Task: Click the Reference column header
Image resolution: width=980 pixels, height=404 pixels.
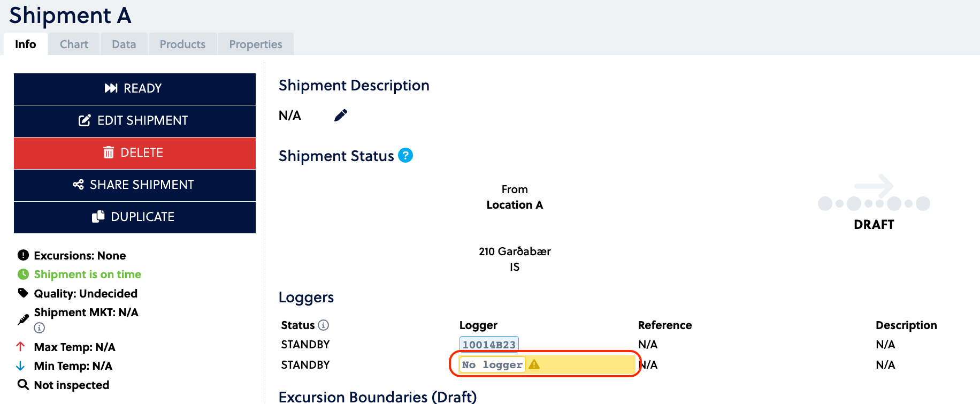Action: point(665,325)
